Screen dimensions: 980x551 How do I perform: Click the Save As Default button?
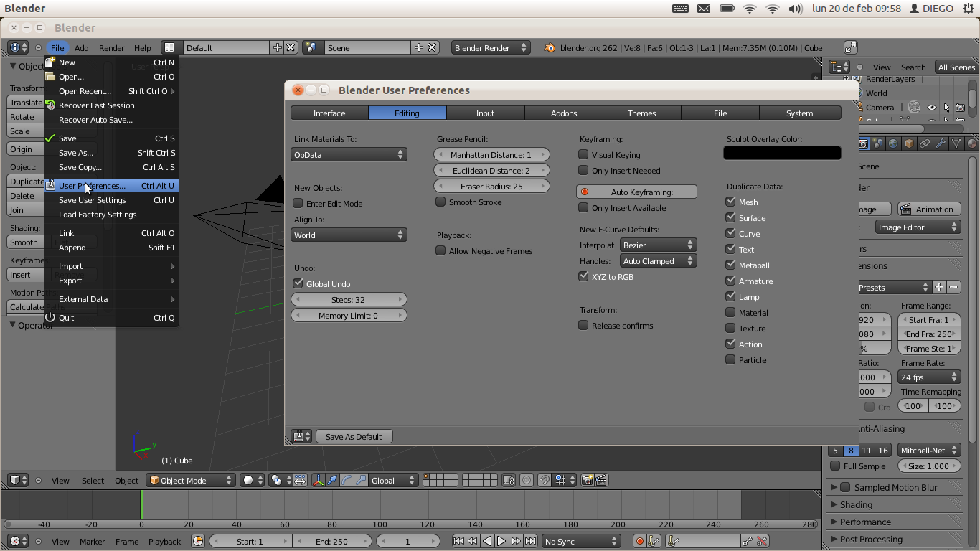click(354, 436)
